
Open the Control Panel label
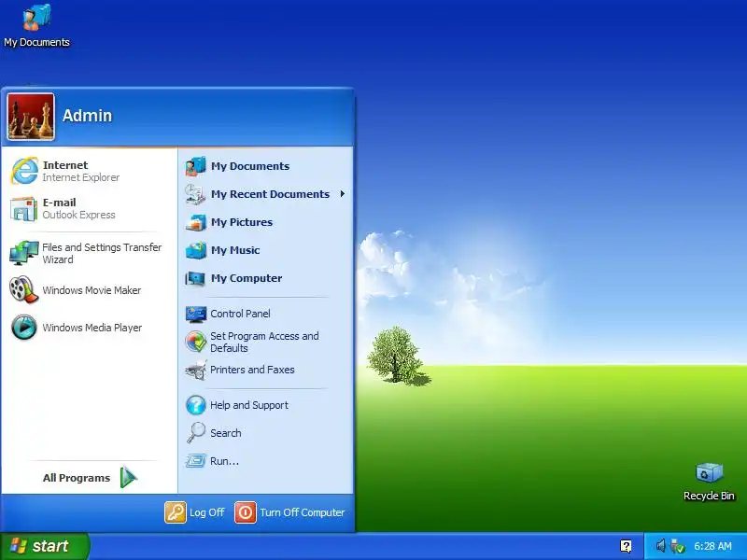tap(240, 314)
